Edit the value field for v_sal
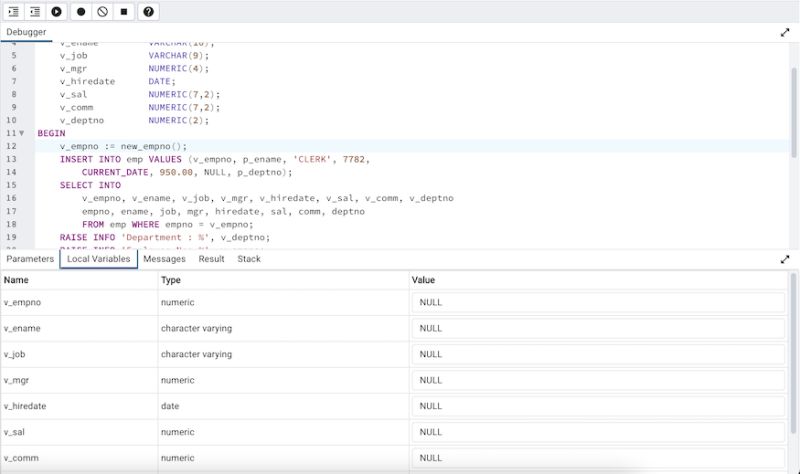Viewport: 800px width, 474px height. (598, 432)
